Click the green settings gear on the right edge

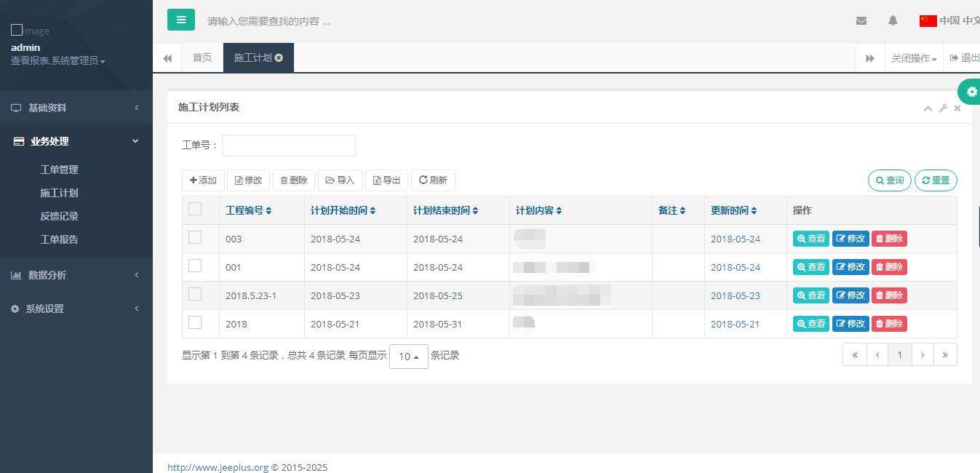[x=971, y=92]
